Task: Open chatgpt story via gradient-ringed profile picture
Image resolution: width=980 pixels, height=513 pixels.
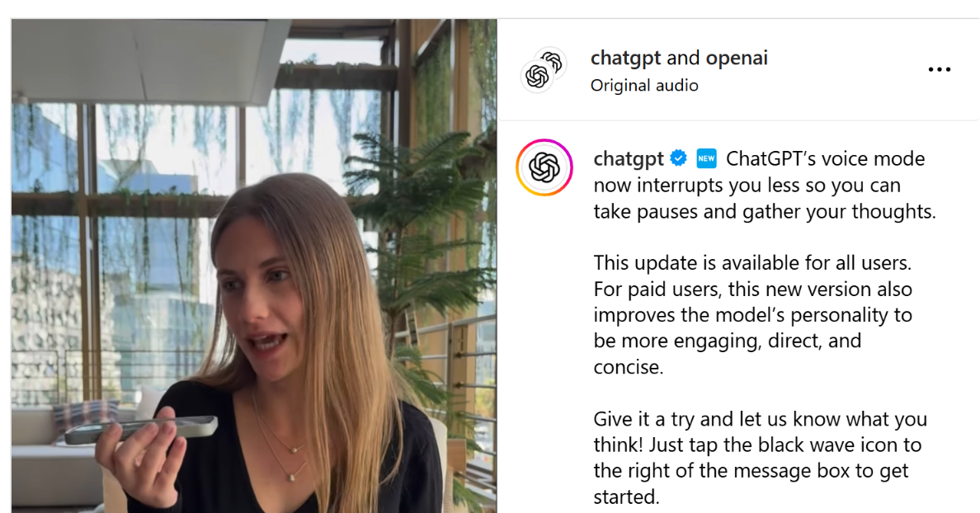Action: point(544,167)
